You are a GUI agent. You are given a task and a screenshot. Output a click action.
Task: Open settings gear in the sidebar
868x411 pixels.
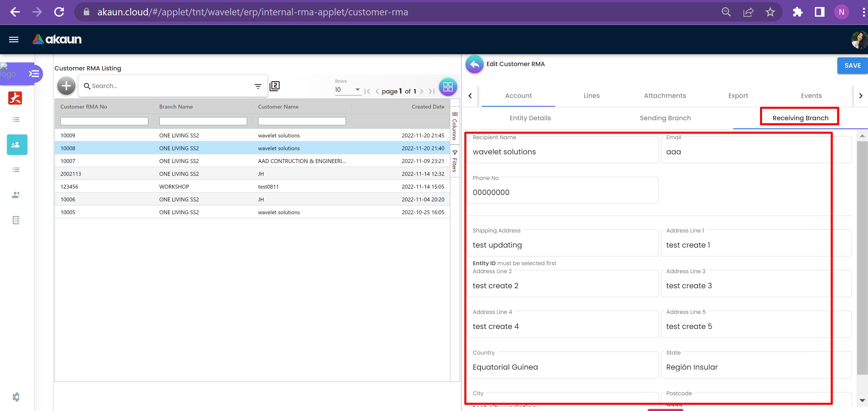16,397
